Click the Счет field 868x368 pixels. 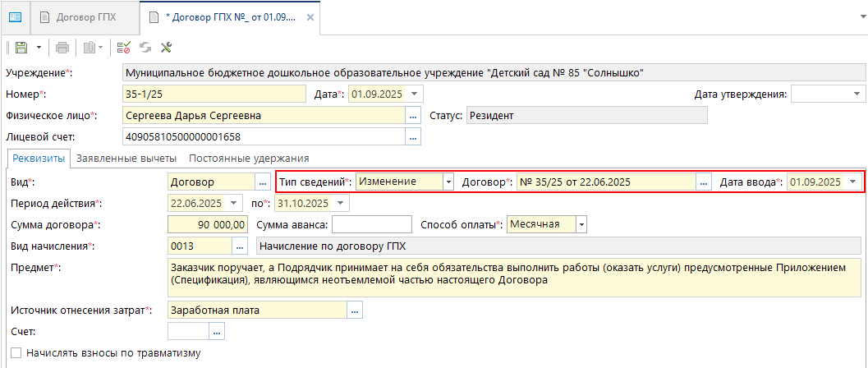[x=188, y=332]
